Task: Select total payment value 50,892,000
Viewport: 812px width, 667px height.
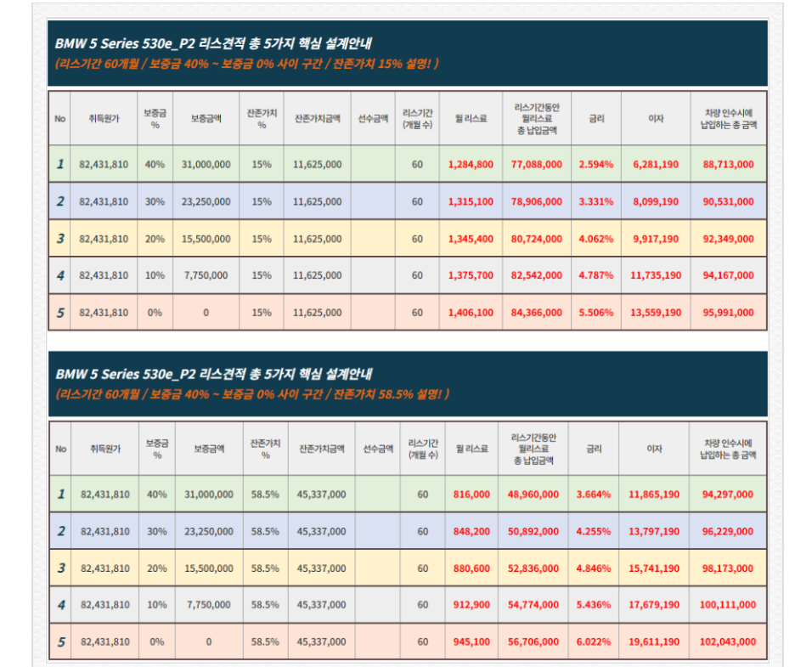Action: 533,531
